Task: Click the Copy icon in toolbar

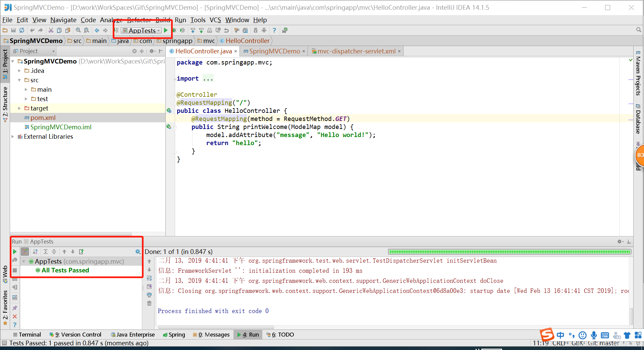Action: pyautogui.click(x=59, y=30)
